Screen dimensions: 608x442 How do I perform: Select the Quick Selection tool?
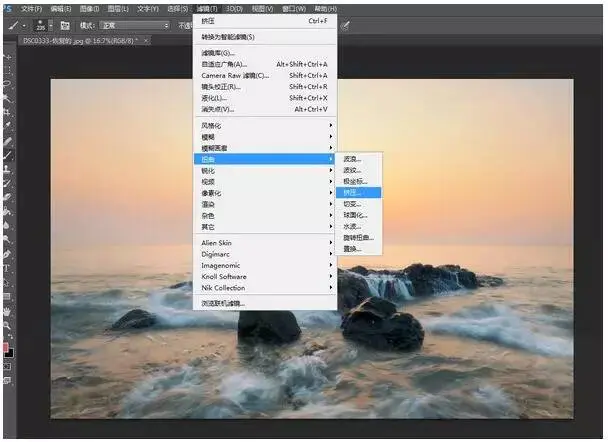click(x=7, y=98)
